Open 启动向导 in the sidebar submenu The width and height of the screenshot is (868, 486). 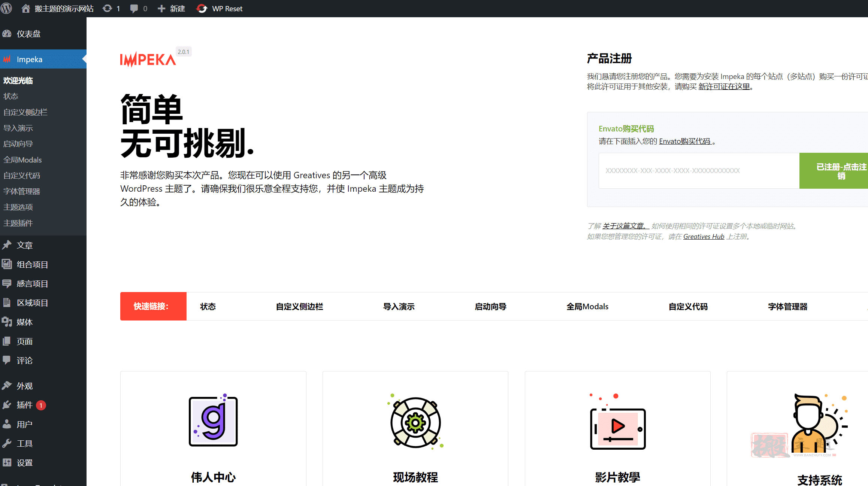[18, 144]
